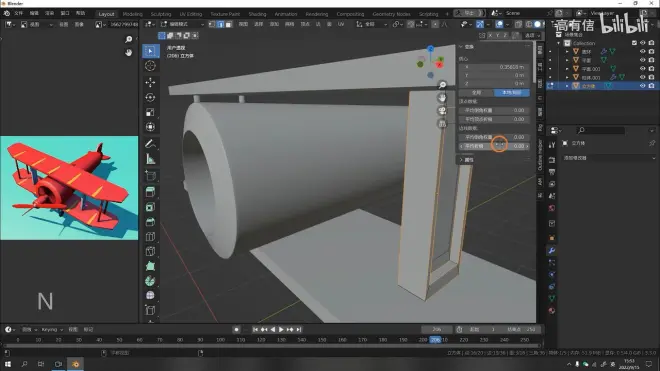Jump to timeline start frame

[255, 330]
